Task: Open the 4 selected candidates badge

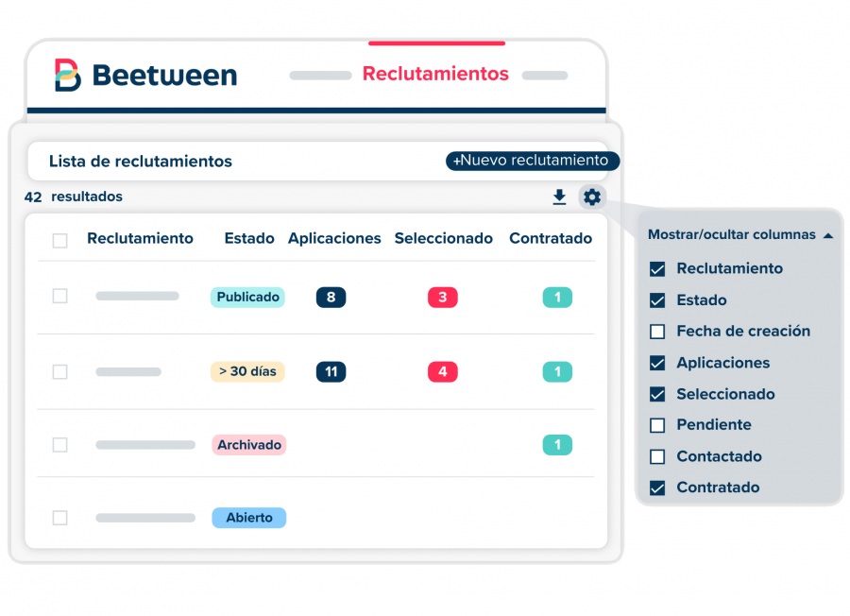Action: (443, 371)
